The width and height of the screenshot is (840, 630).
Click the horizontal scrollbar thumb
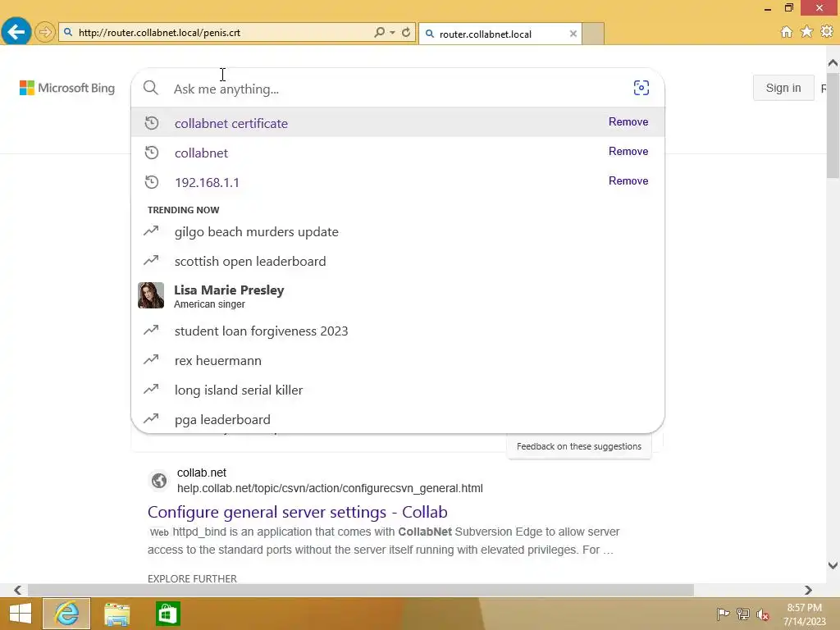[x=361, y=590]
